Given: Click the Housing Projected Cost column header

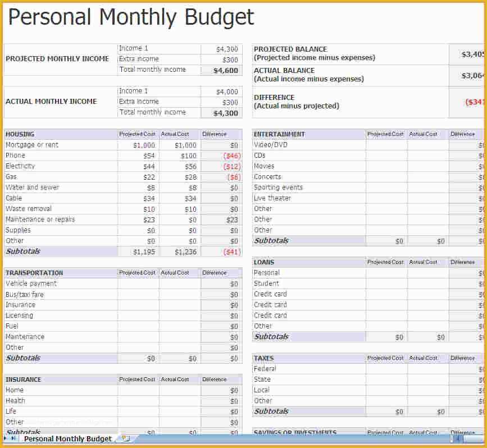Looking at the screenshot, I should tap(138, 134).
